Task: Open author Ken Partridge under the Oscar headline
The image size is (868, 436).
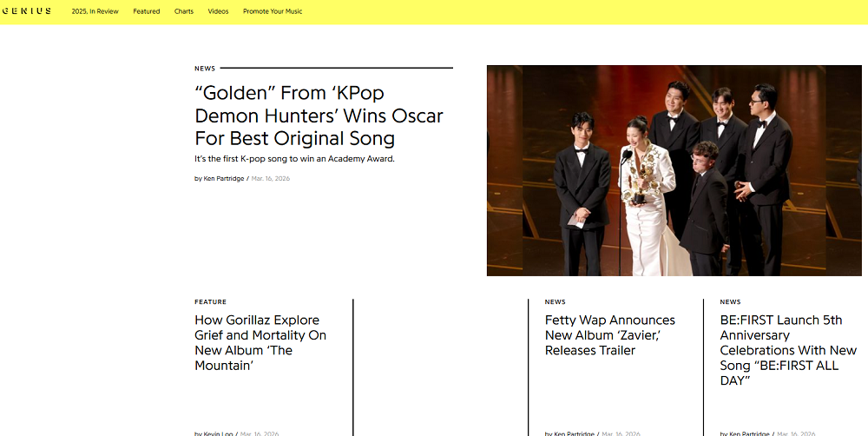Action: tap(224, 178)
